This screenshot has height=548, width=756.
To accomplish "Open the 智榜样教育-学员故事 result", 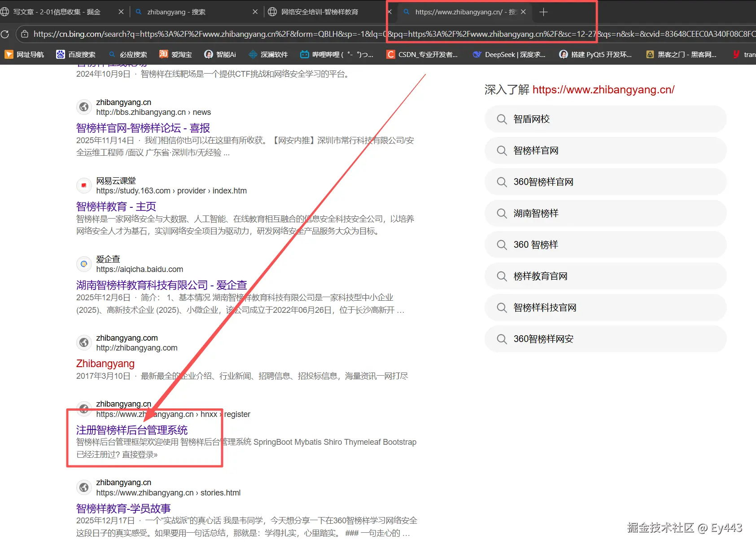I will (x=123, y=509).
